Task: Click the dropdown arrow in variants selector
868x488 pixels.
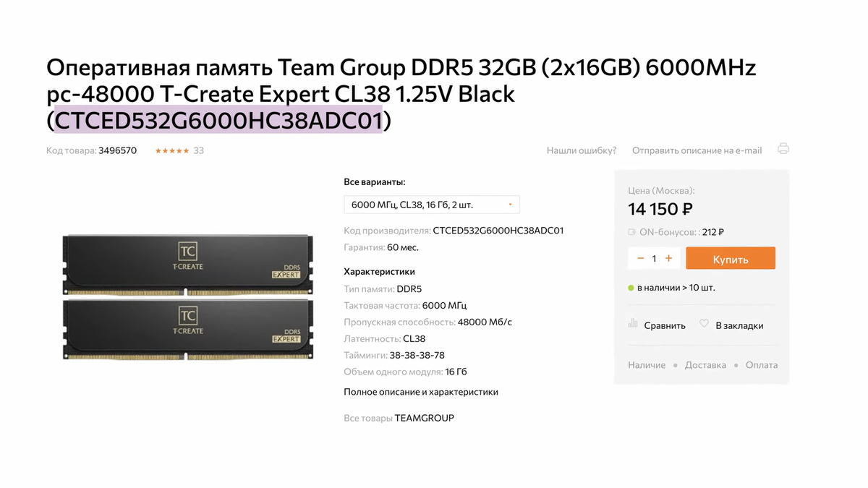Action: point(510,205)
